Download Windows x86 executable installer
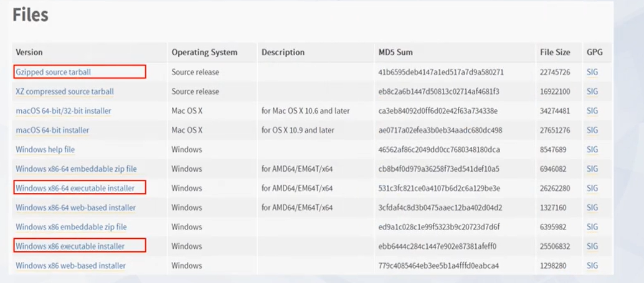The image size is (644, 283). click(70, 246)
